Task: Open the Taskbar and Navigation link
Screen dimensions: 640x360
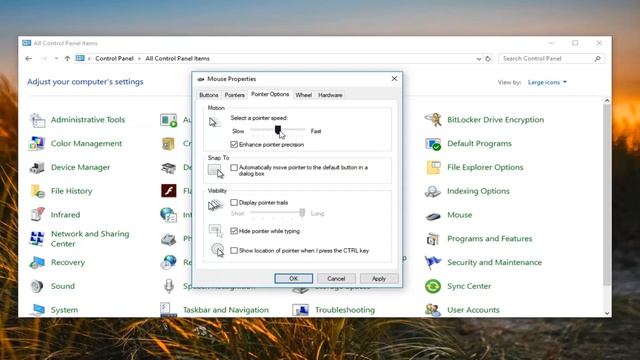Action: pos(226,310)
